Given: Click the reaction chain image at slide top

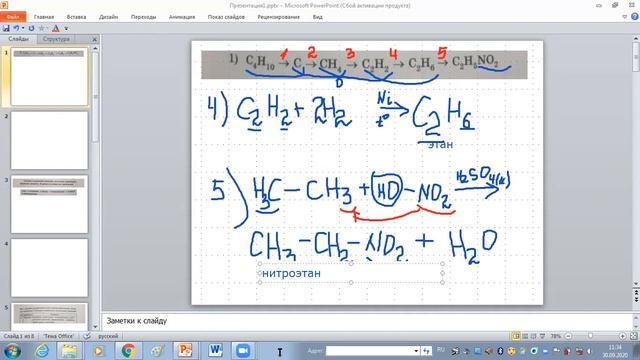Looking at the screenshot, I should click(x=364, y=64).
